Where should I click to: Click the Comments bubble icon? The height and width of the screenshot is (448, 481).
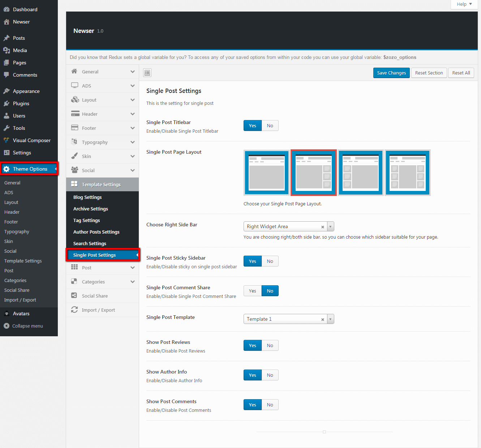pyautogui.click(x=7, y=75)
